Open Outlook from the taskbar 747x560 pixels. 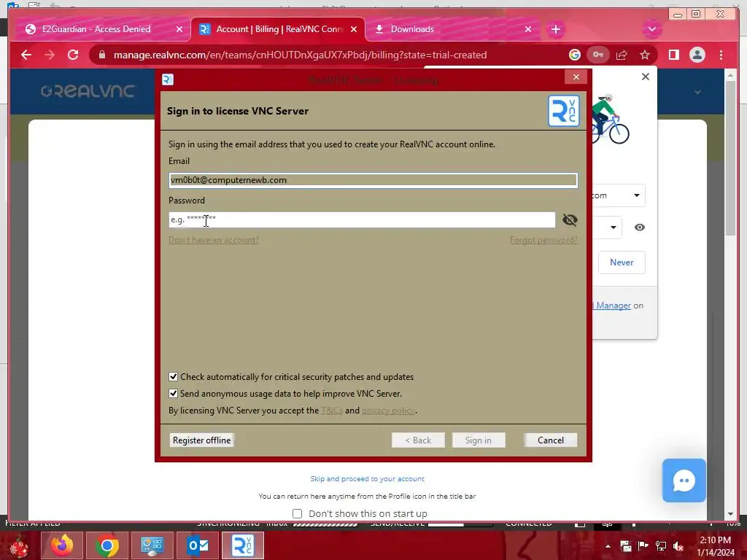tap(198, 545)
